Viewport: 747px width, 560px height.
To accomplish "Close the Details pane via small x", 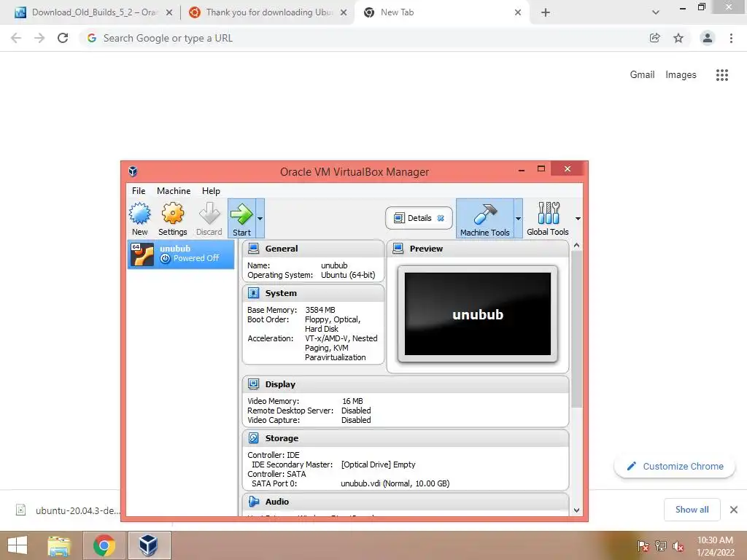I will coord(441,218).
